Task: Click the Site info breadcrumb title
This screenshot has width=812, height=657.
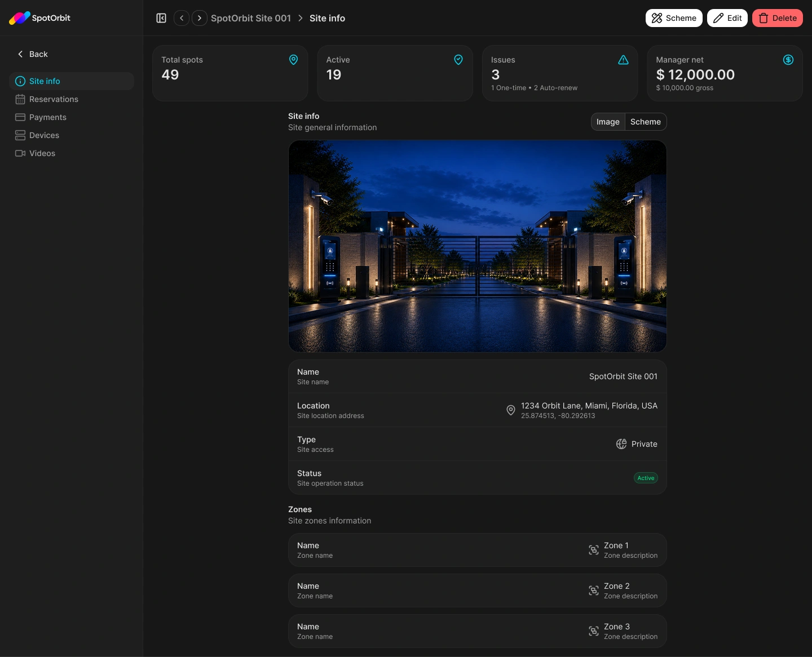Action: (x=327, y=18)
